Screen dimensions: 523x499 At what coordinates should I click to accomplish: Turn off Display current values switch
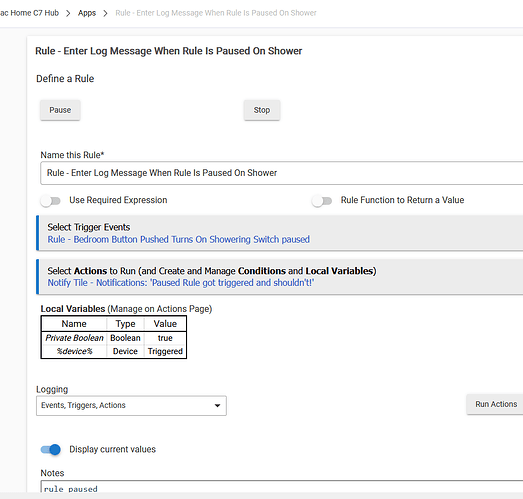click(51, 450)
